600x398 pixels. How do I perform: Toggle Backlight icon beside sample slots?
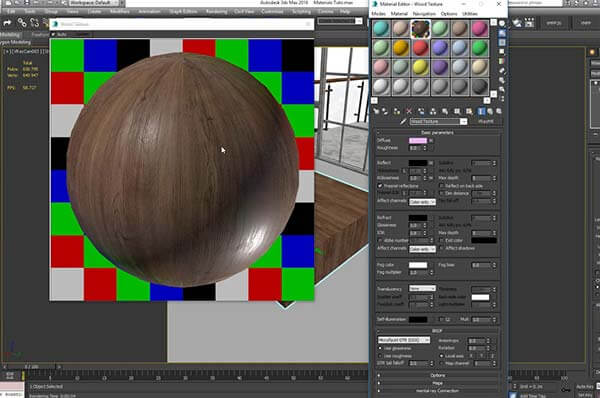tap(502, 33)
